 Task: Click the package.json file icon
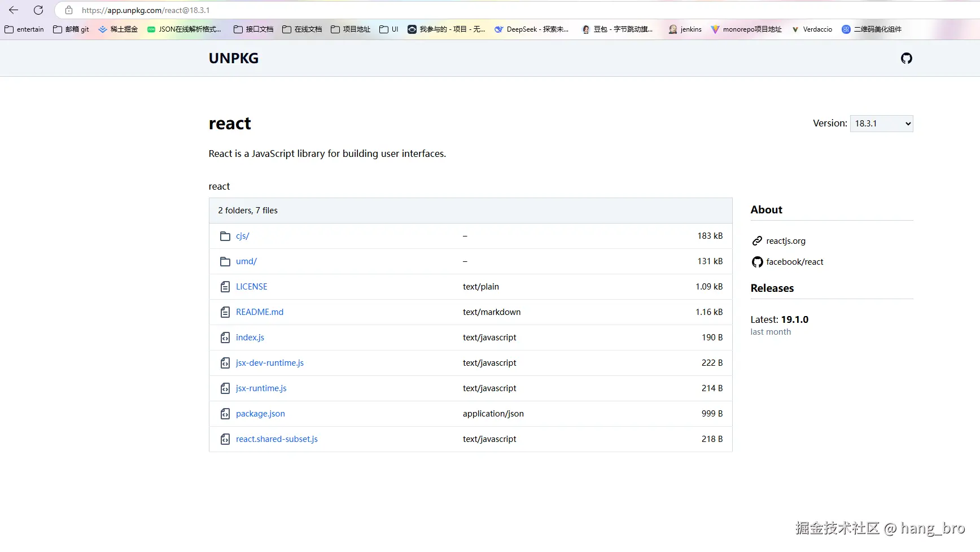(x=225, y=414)
